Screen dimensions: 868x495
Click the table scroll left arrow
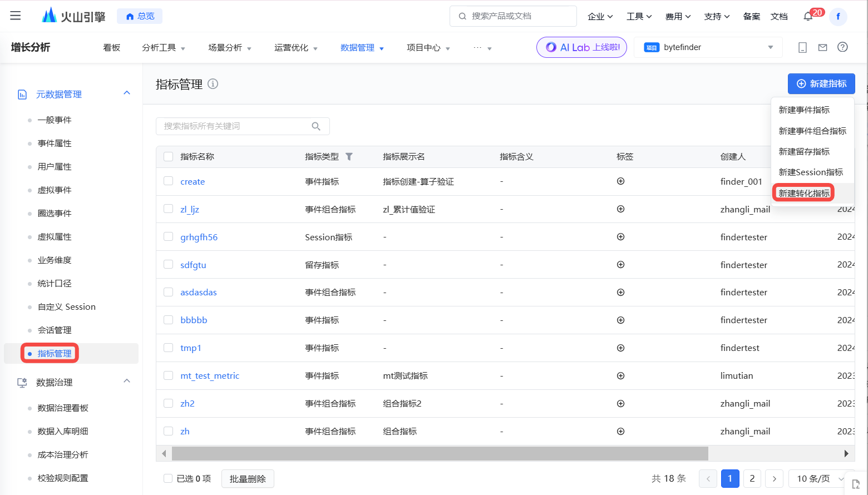(164, 454)
